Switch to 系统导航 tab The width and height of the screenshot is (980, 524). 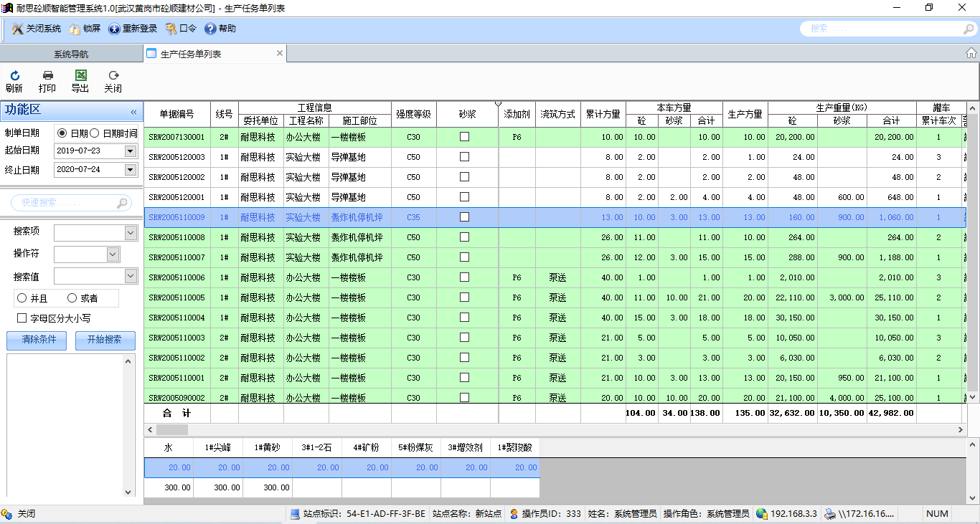(71, 54)
